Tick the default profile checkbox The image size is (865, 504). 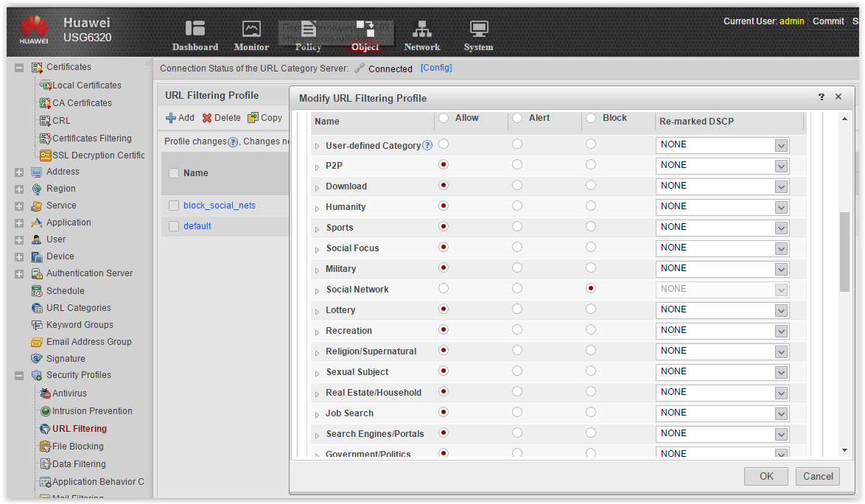174,226
